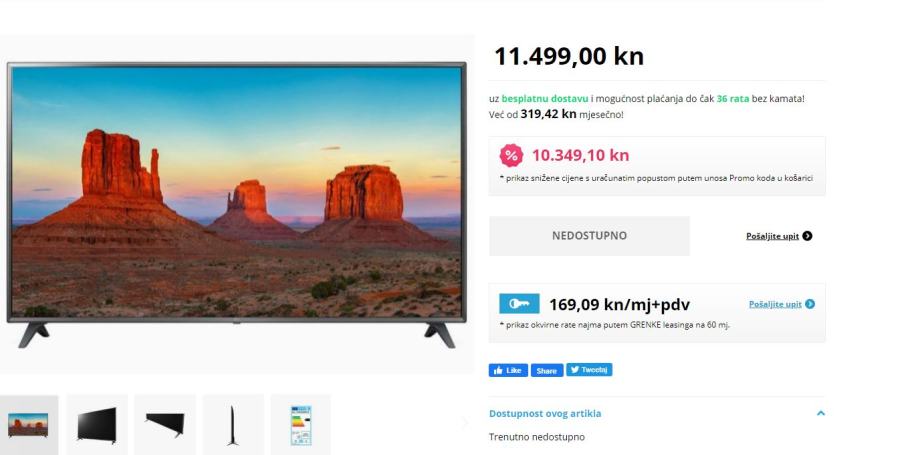This screenshot has width=920, height=455.
Task: Click the besplatnu dostavu green text
Action: click(x=544, y=99)
